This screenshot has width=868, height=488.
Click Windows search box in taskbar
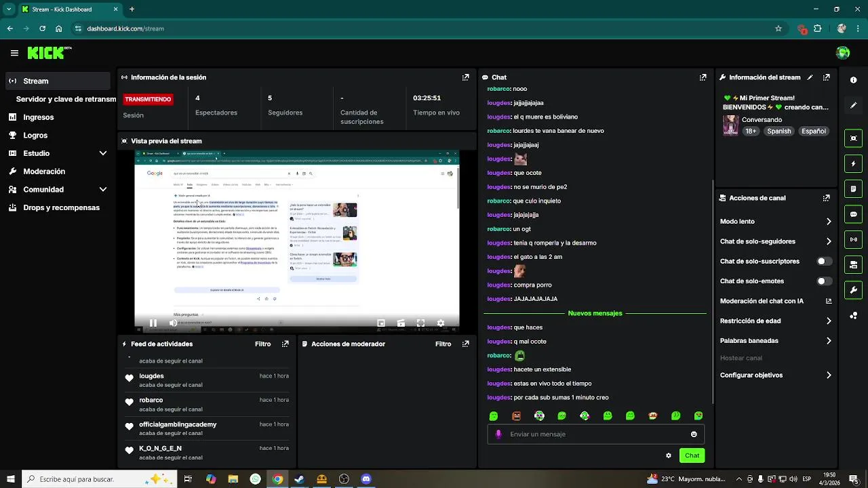[x=100, y=479]
